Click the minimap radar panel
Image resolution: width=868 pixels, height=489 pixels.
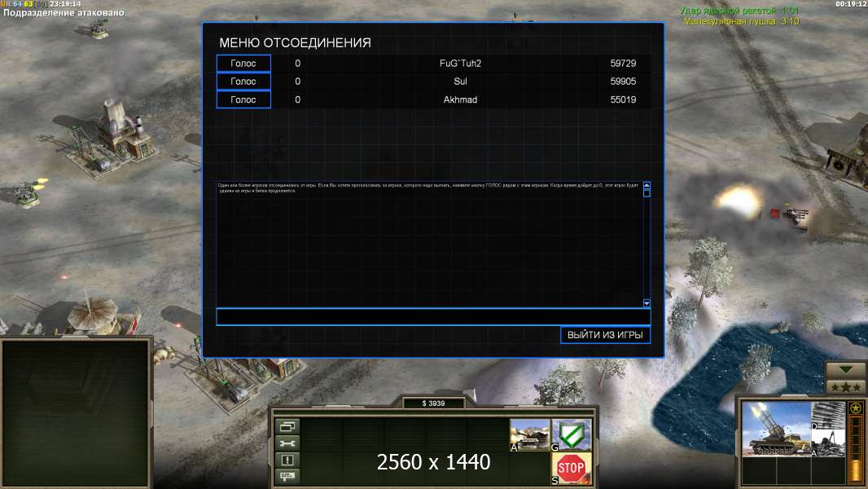(x=77, y=412)
